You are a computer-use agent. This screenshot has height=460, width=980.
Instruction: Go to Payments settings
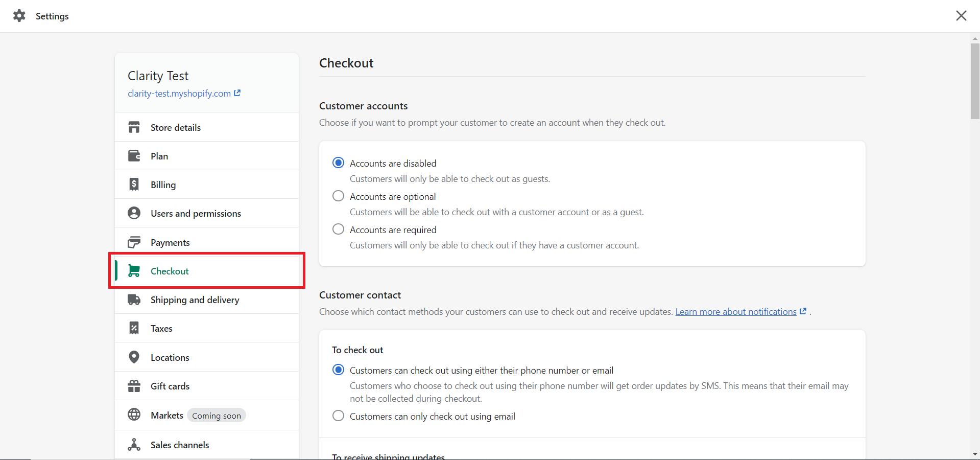click(207, 242)
